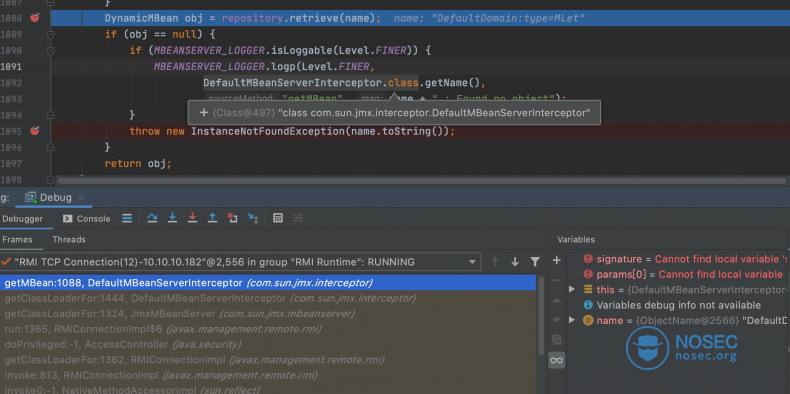
Task: Expand the Class@497 tooltip value
Action: (204, 113)
